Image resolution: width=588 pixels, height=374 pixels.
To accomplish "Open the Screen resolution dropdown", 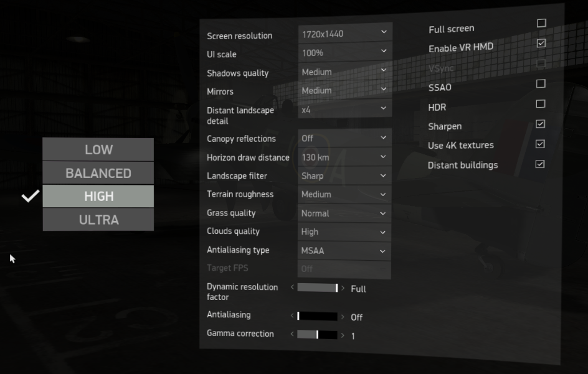I will pos(345,34).
